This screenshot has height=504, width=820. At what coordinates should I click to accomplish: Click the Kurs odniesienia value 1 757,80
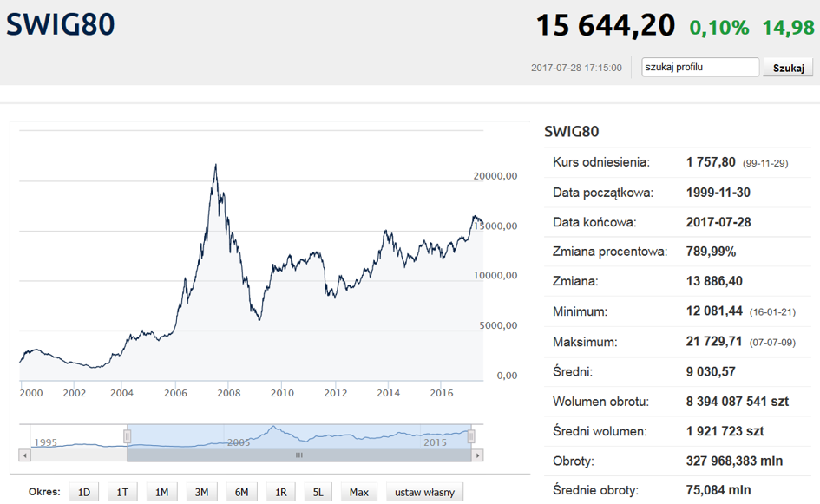click(x=711, y=162)
